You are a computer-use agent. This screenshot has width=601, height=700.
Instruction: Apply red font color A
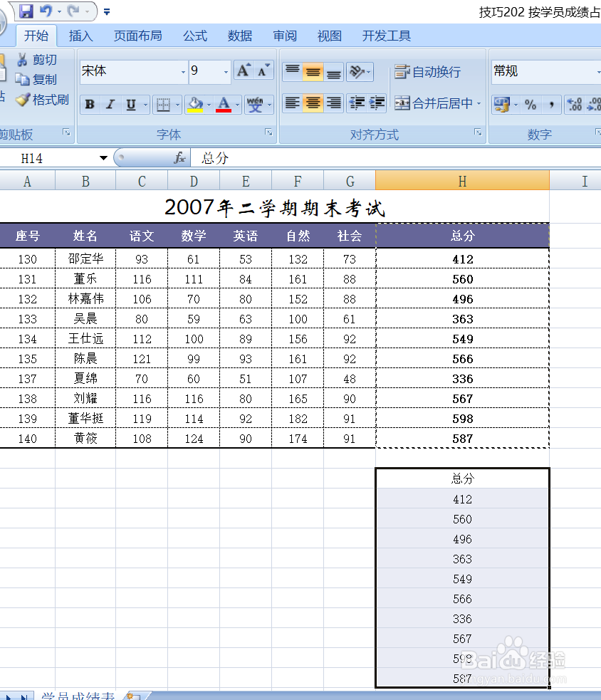[x=224, y=105]
